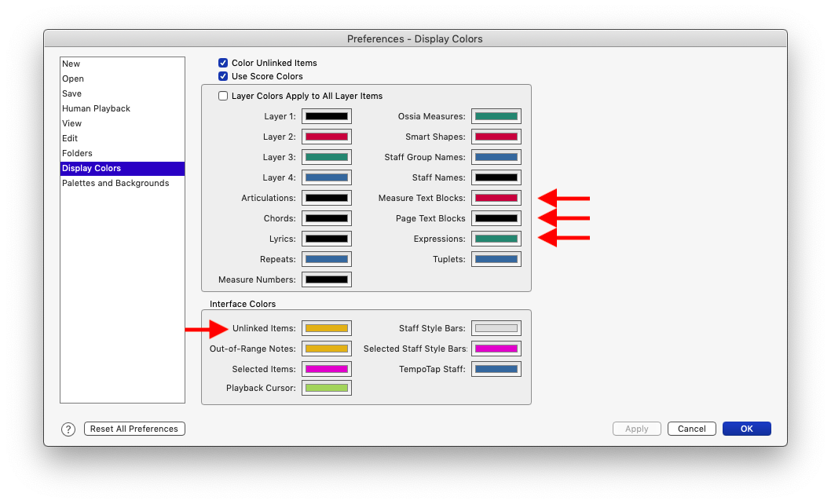Edit the Playback Cursor green swatch
Image resolution: width=831 pixels, height=504 pixels.
click(x=327, y=388)
